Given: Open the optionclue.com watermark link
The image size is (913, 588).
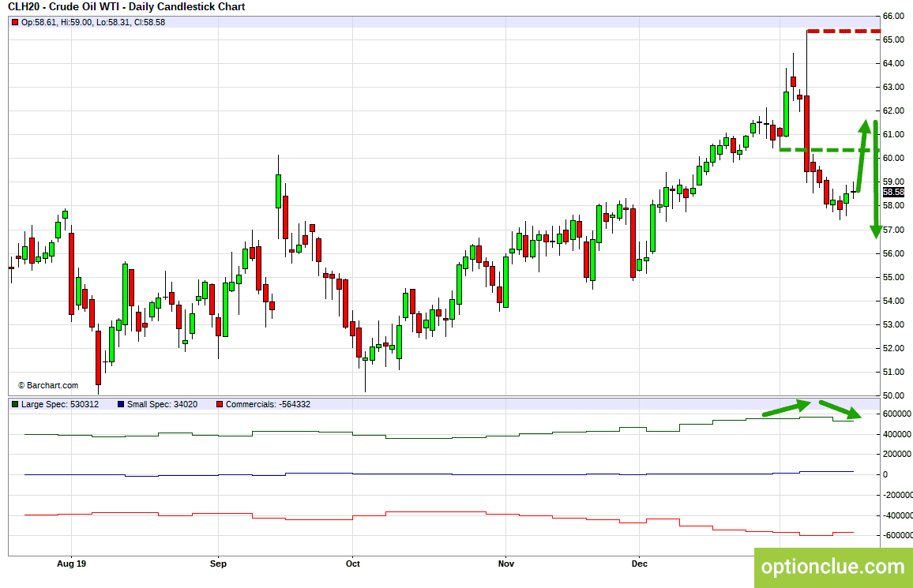Looking at the screenshot, I should click(x=833, y=567).
